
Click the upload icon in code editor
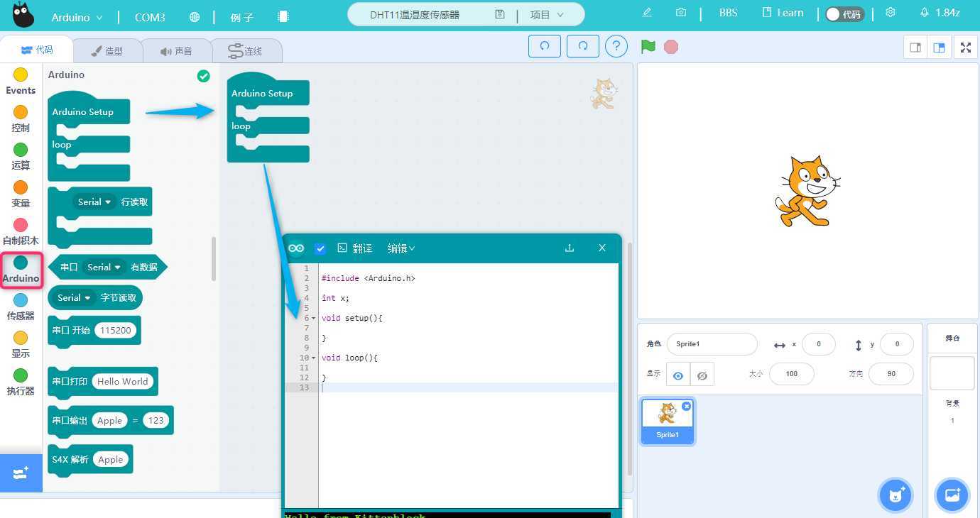[569, 248]
